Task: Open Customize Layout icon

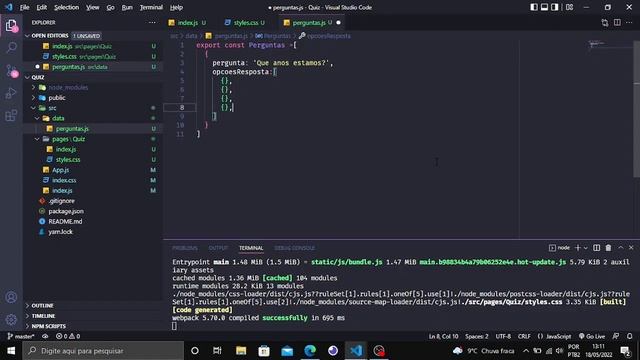Action: pyautogui.click(x=569, y=7)
